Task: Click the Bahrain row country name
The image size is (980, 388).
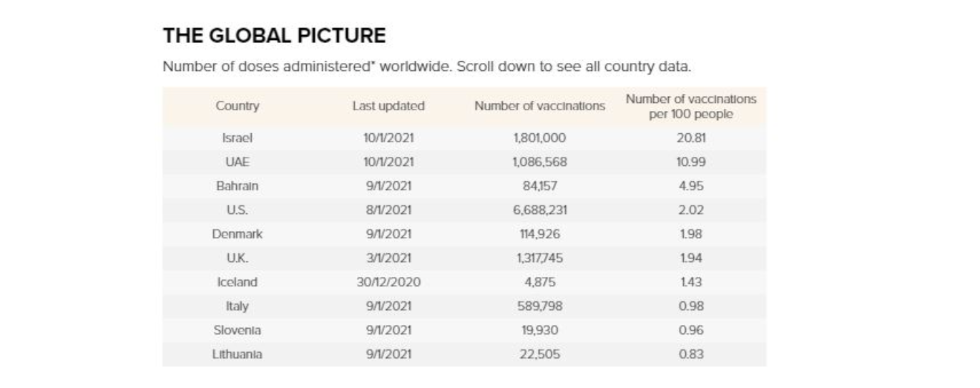Action: (x=237, y=186)
